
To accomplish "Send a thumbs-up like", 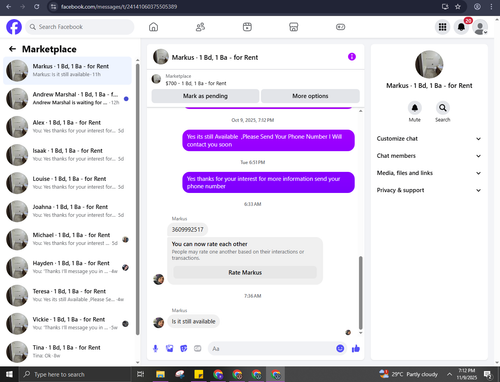I will coord(356,349).
